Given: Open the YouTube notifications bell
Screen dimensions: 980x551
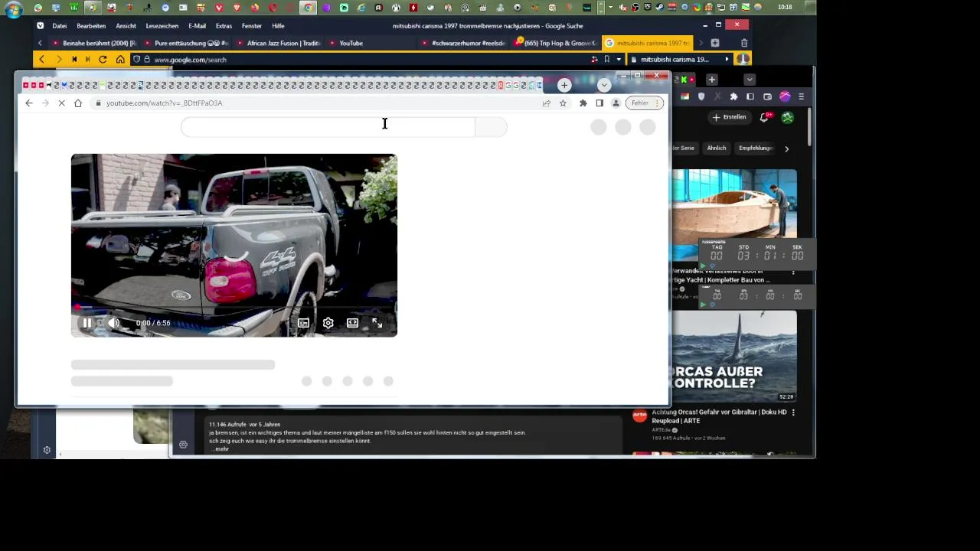Looking at the screenshot, I should click(764, 117).
